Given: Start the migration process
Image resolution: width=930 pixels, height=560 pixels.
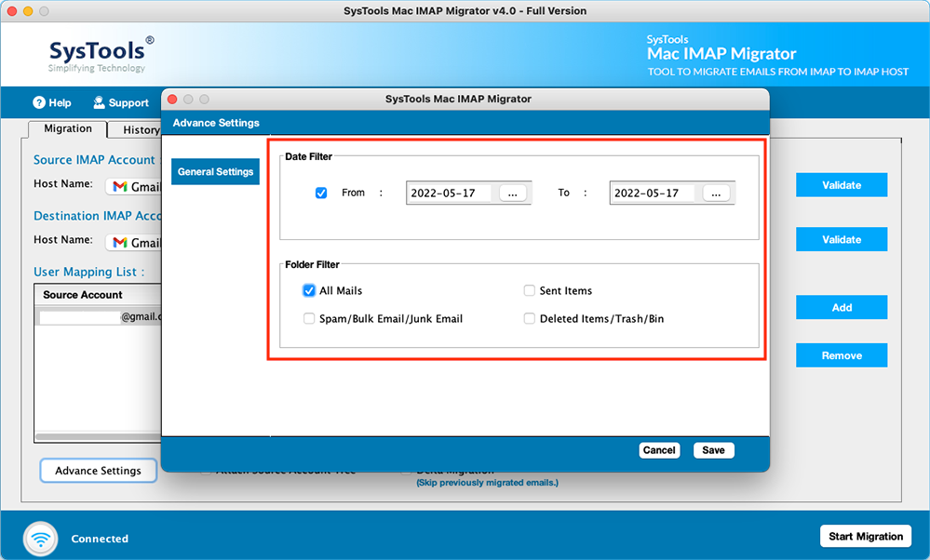Looking at the screenshot, I should pos(866,537).
